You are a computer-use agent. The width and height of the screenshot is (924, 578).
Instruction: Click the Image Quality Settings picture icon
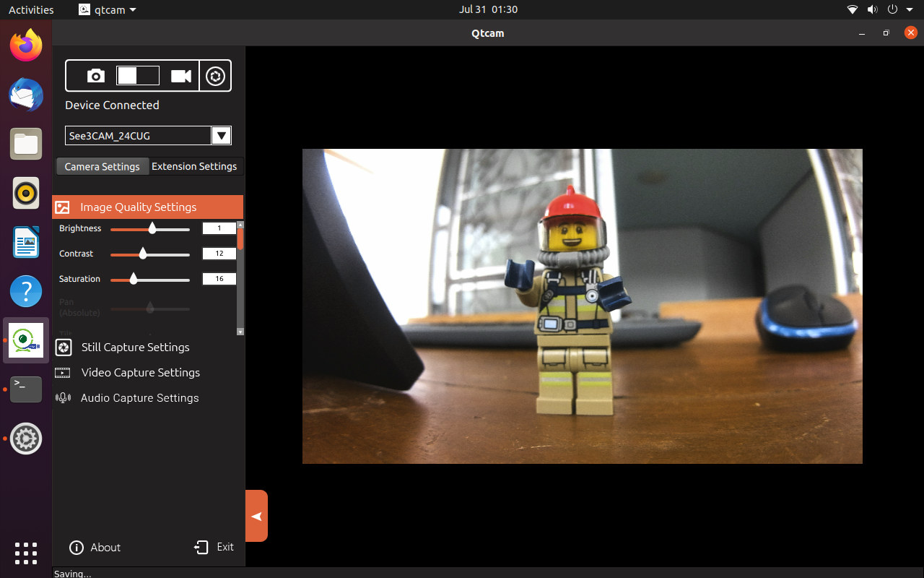coord(63,207)
